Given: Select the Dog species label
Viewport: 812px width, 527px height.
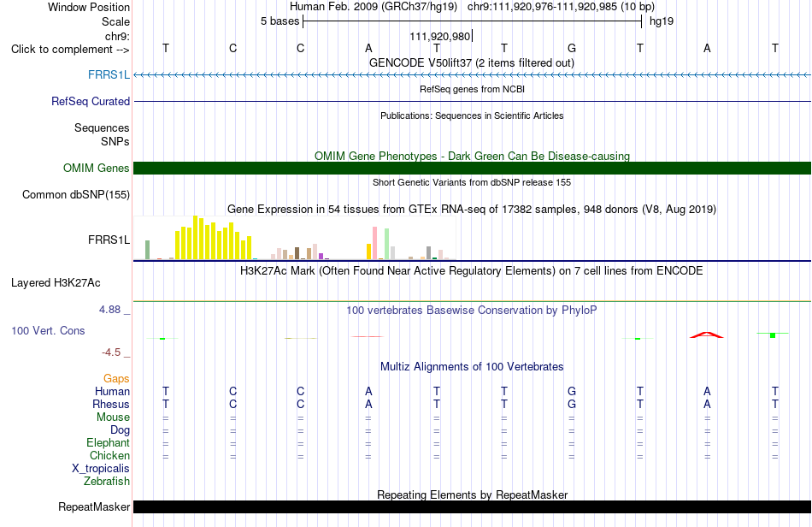Looking at the screenshot, I should point(121,429).
